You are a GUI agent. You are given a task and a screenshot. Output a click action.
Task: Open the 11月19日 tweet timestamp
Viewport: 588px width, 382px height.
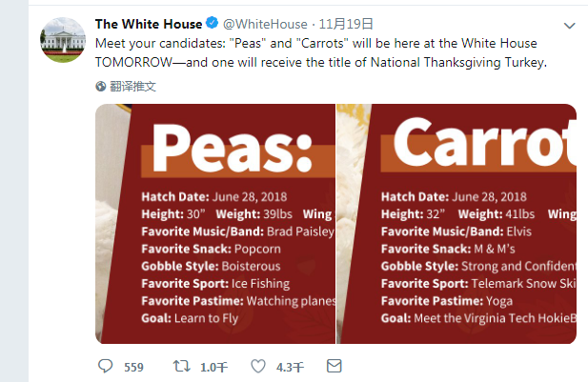344,24
